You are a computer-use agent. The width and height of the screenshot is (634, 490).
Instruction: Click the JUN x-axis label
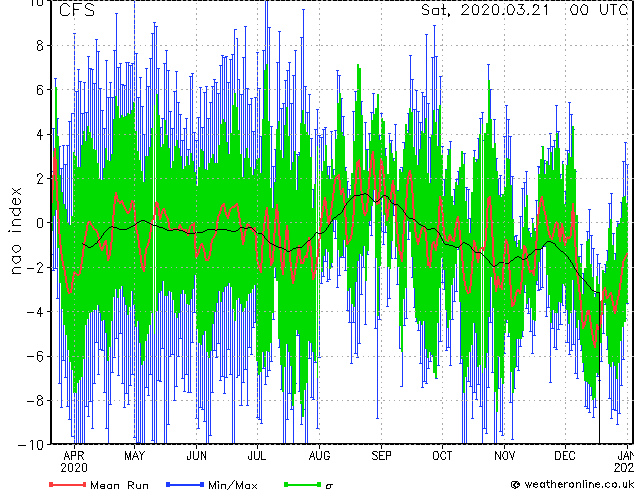pyautogui.click(x=197, y=456)
